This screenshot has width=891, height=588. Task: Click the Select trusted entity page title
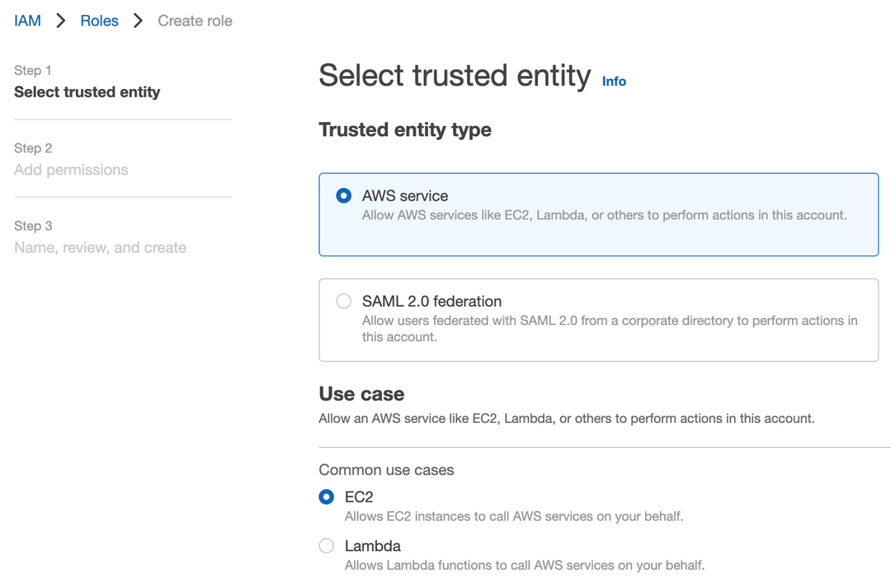click(452, 75)
